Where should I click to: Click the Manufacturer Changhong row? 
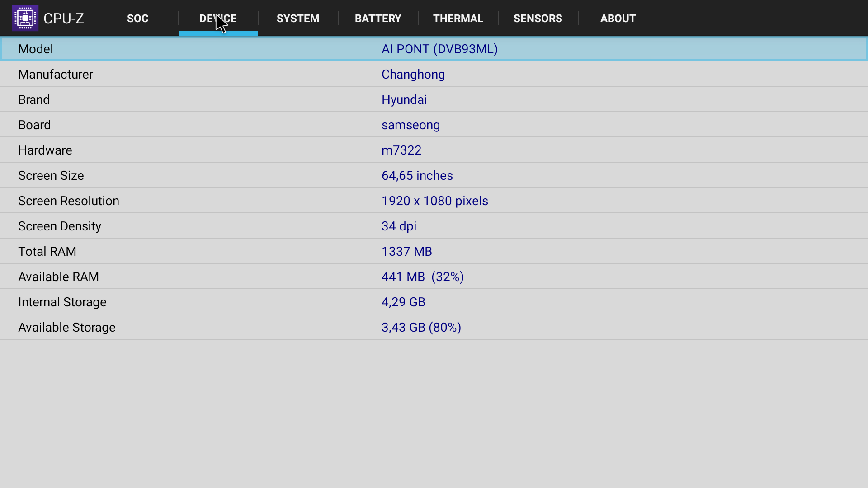click(x=434, y=74)
